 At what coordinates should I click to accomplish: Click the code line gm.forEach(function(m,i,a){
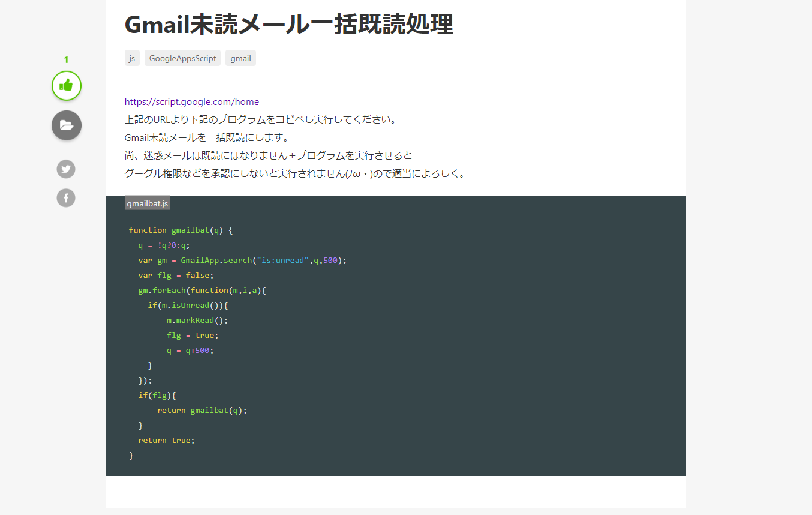click(x=202, y=291)
